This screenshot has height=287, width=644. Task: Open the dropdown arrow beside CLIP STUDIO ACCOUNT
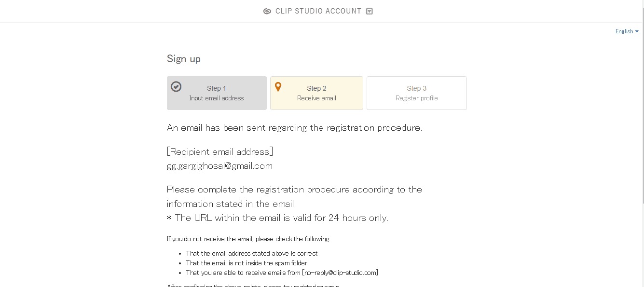370,11
